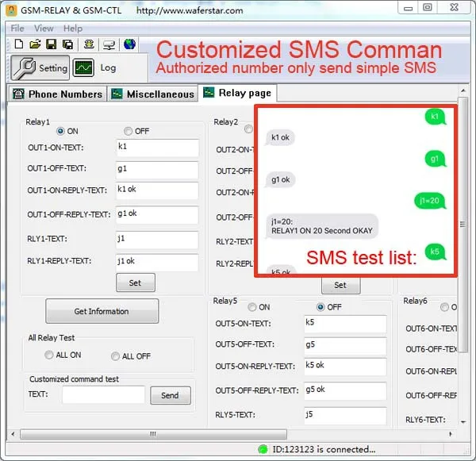Click the horizontal scrollbar thumb
Screen dimensions: 476x461
pyautogui.click(x=153, y=434)
